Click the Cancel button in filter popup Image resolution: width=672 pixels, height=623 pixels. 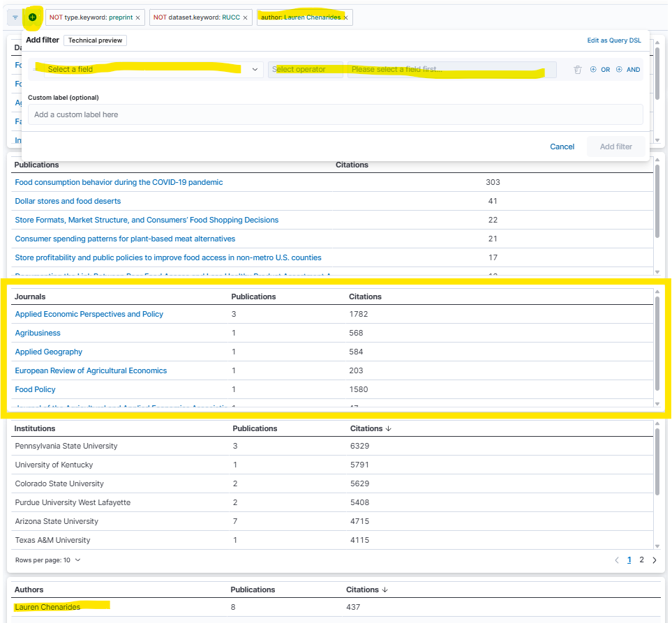coord(562,147)
